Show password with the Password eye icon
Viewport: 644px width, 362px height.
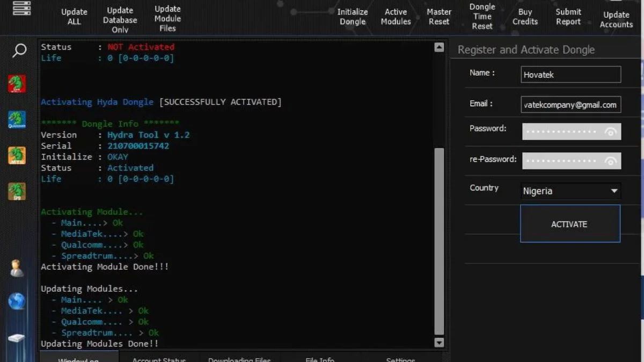[x=610, y=131]
